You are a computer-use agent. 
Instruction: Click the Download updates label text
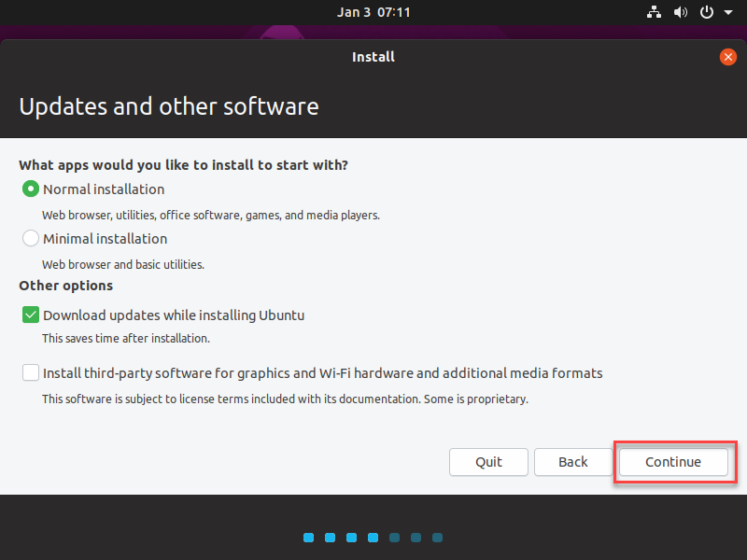click(174, 315)
